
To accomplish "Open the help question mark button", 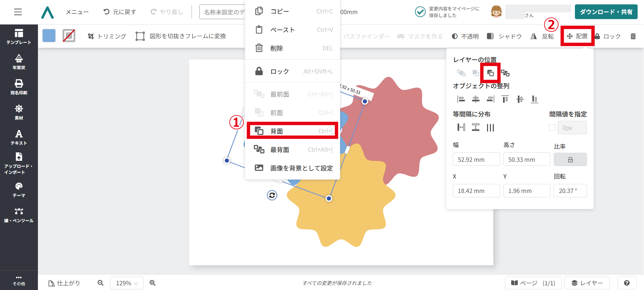I will point(627,283).
